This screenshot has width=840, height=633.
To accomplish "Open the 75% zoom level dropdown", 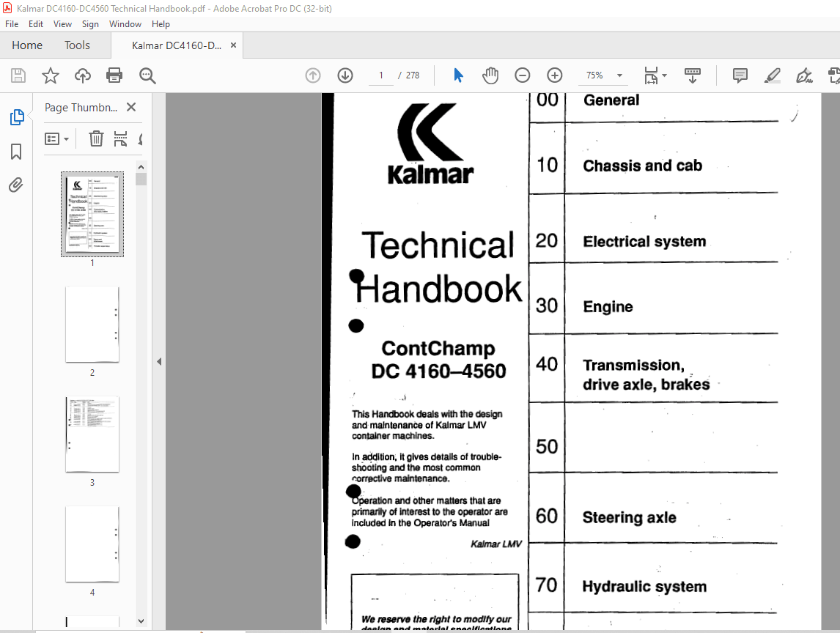I will (x=603, y=75).
